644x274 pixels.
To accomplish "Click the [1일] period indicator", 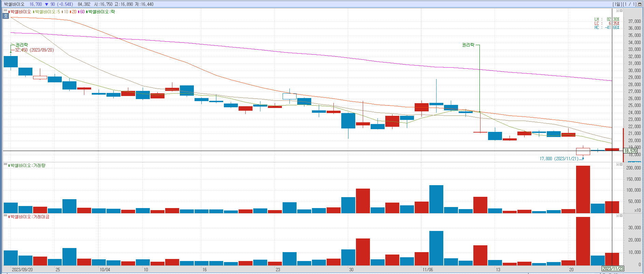I will [x=617, y=4].
